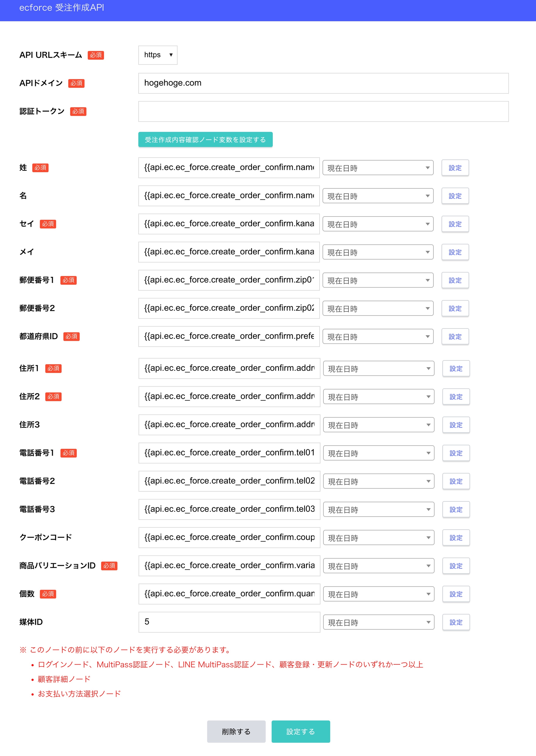Click 設定 button in the クーポンコード row
The image size is (536, 756).
(456, 538)
